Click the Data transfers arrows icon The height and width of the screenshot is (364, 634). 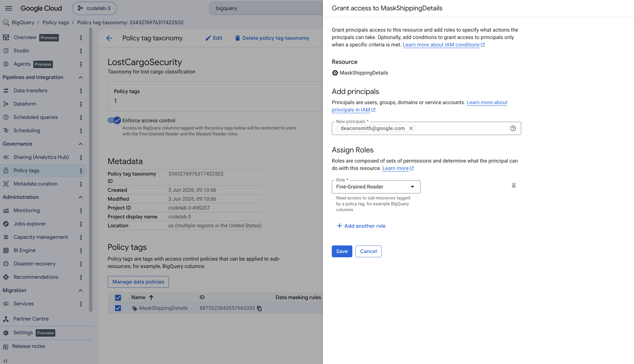[6, 91]
